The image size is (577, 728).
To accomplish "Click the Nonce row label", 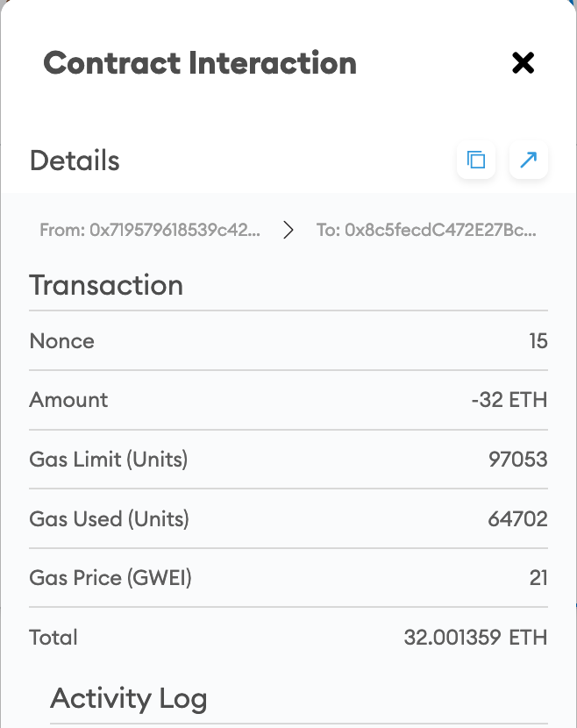I will click(x=61, y=341).
